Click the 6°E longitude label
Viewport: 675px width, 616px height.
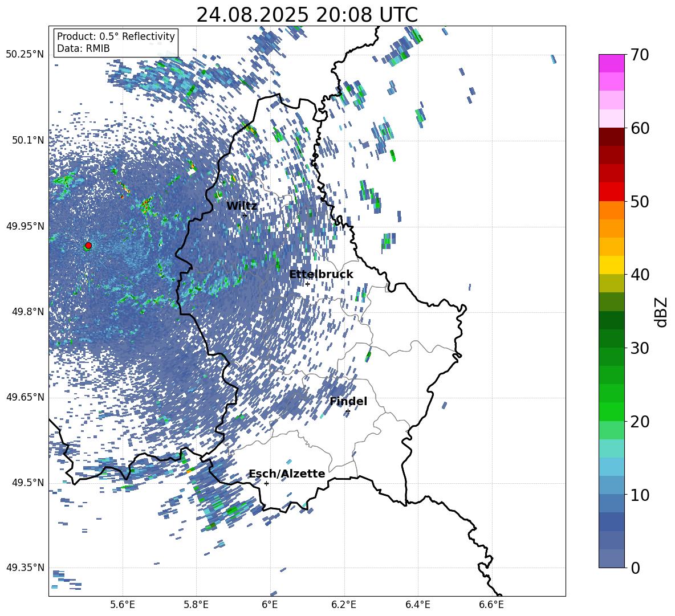[x=270, y=605]
